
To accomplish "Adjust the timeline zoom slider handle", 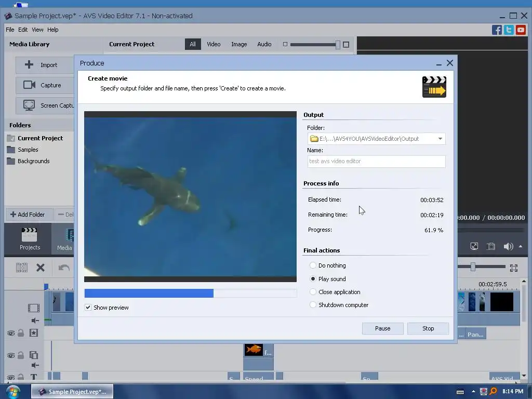I will 473,268.
